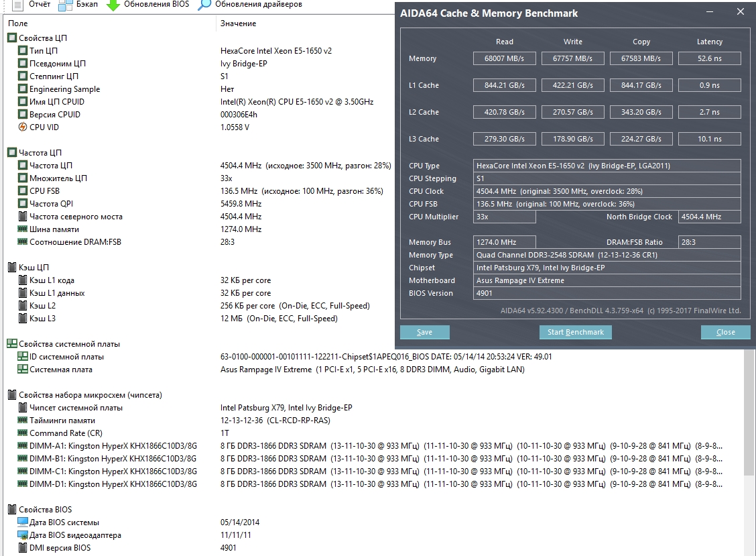Click Memory Copy value 67583 MB/s

tap(641, 58)
